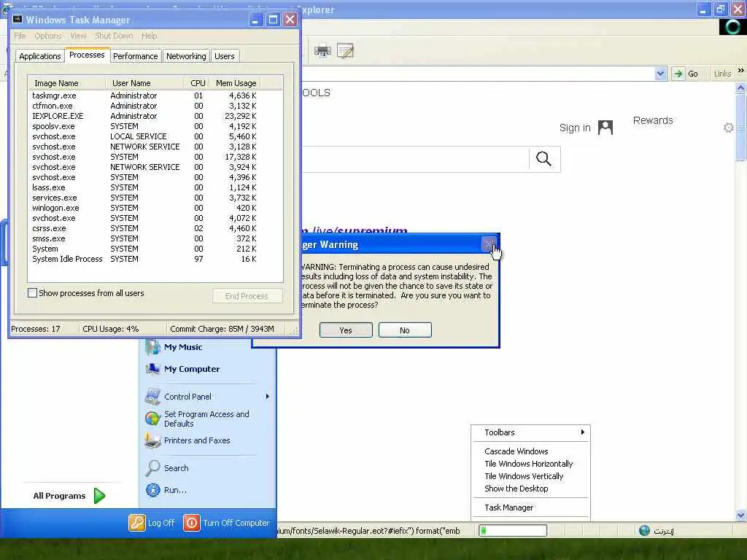
Task: Switch to the Users tab
Action: click(x=225, y=56)
